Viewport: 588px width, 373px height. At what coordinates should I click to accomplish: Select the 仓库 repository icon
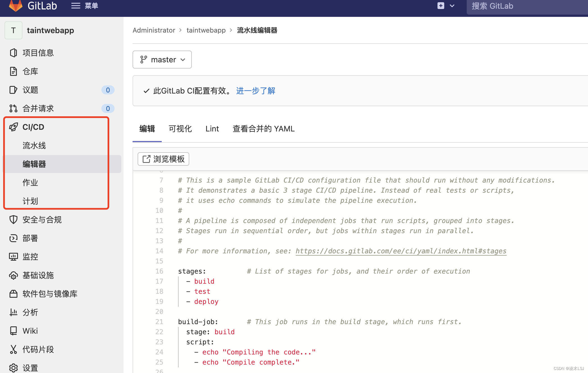[x=30, y=71]
